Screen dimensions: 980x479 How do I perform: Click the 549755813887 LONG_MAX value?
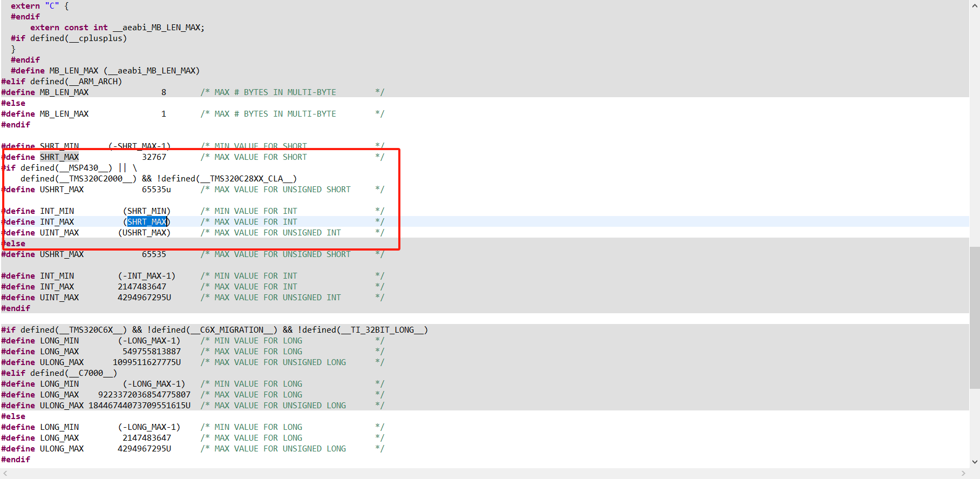click(x=152, y=352)
